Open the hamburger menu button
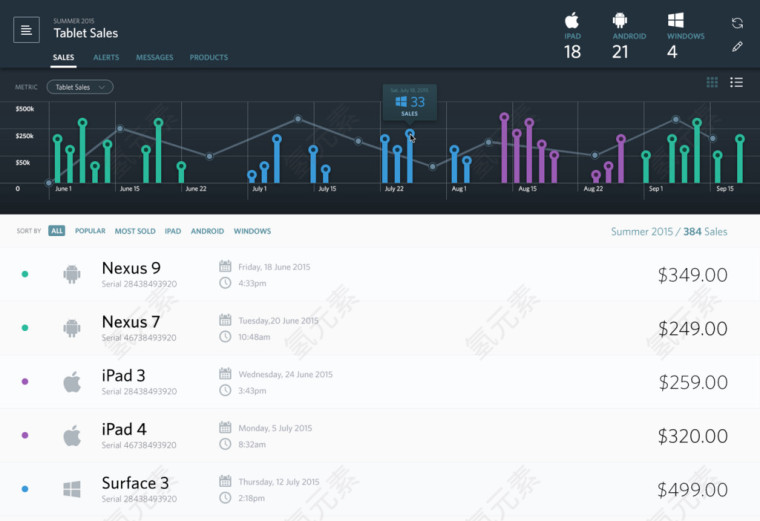 pyautogui.click(x=26, y=30)
